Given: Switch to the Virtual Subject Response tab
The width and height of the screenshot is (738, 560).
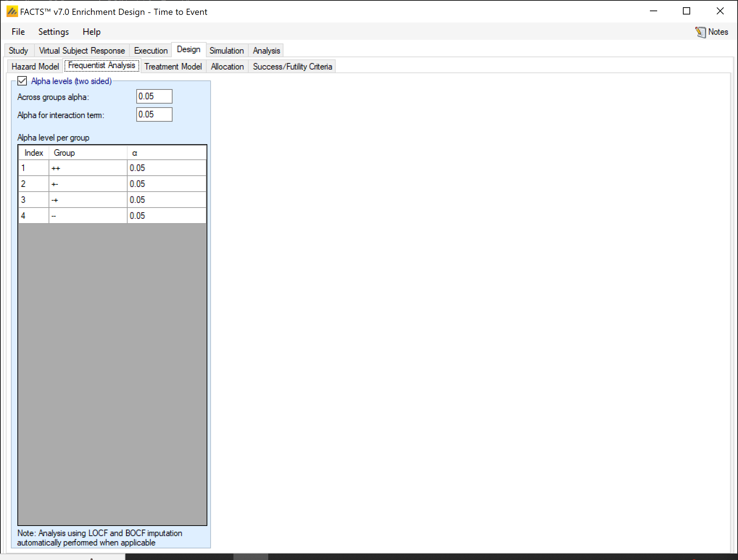Looking at the screenshot, I should [x=82, y=51].
